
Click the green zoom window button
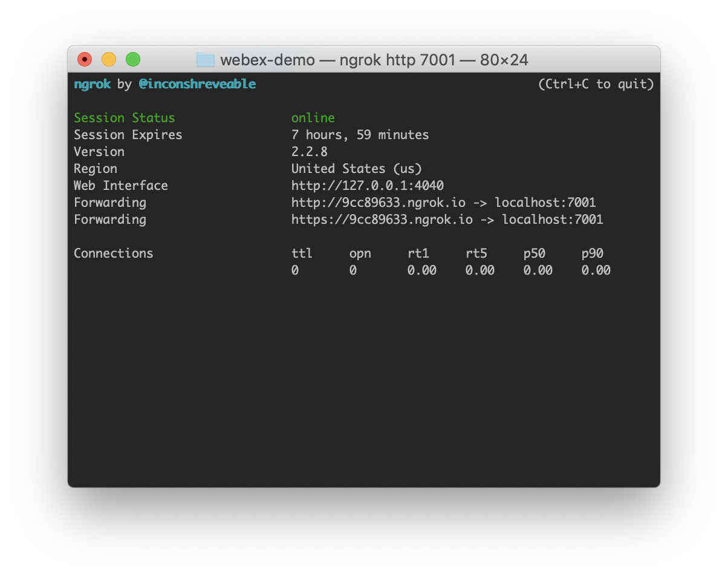coord(133,59)
